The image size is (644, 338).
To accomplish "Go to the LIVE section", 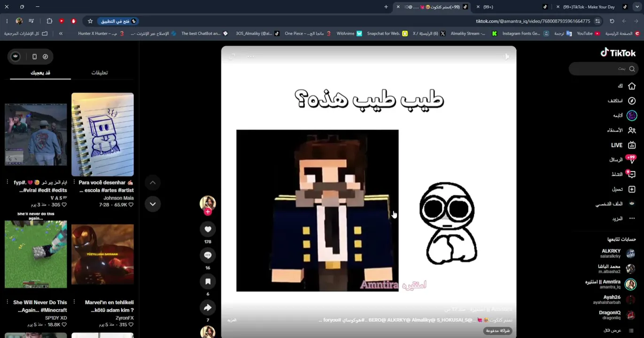I will [x=623, y=145].
